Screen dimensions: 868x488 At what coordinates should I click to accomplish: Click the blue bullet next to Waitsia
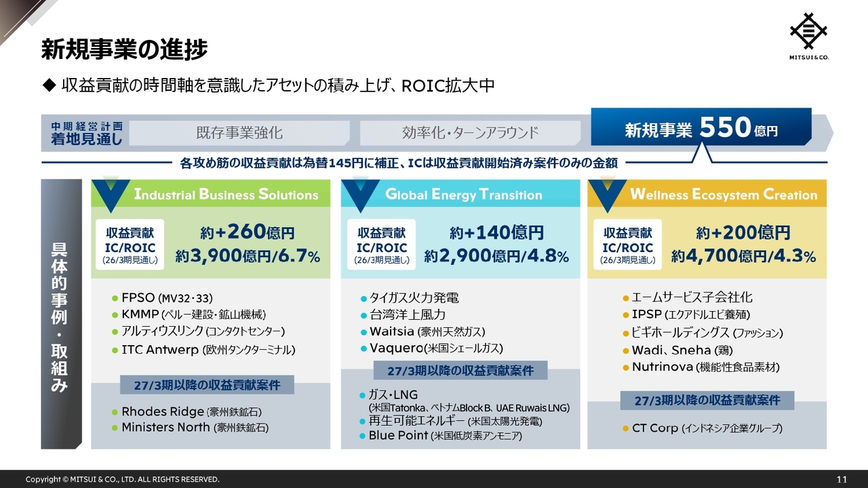(363, 332)
